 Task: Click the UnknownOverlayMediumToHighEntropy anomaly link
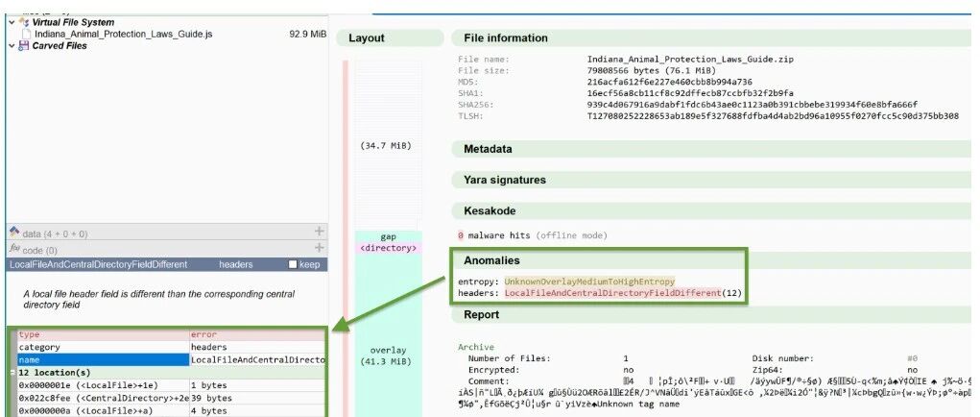(x=589, y=282)
